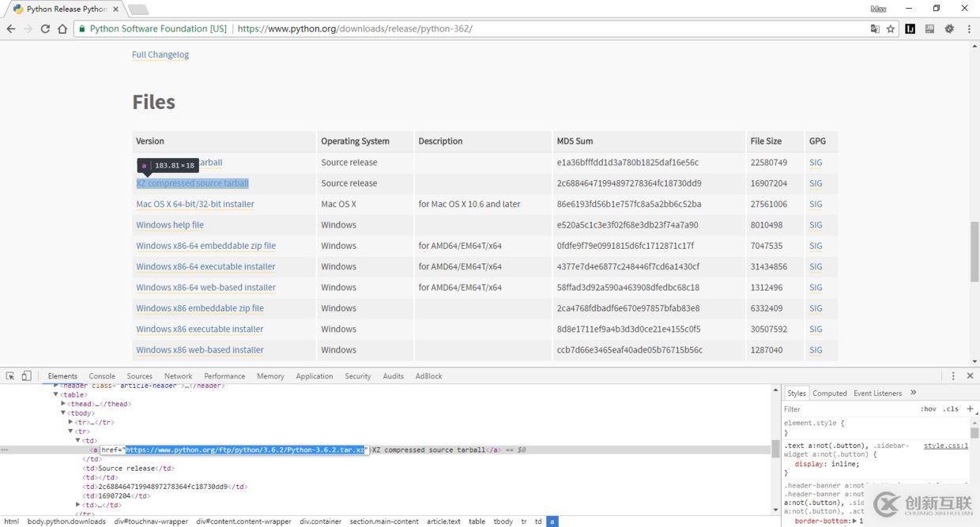Switch to the Computed styles tab
This screenshot has height=527, width=980.
830,393
